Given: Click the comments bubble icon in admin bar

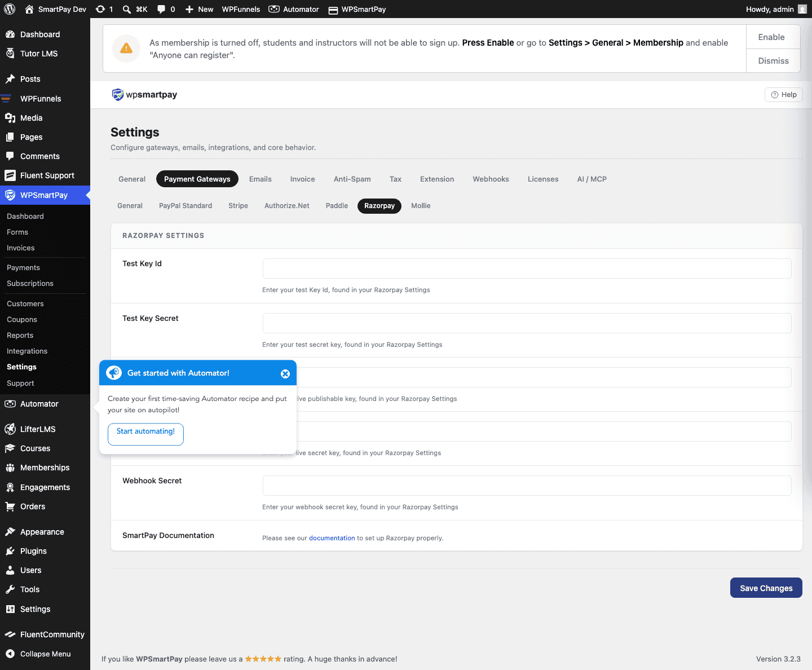Looking at the screenshot, I should pyautogui.click(x=161, y=9).
